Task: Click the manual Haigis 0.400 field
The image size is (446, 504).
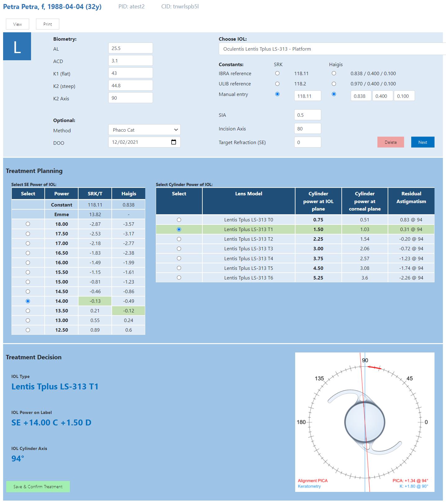Action: tap(383, 96)
